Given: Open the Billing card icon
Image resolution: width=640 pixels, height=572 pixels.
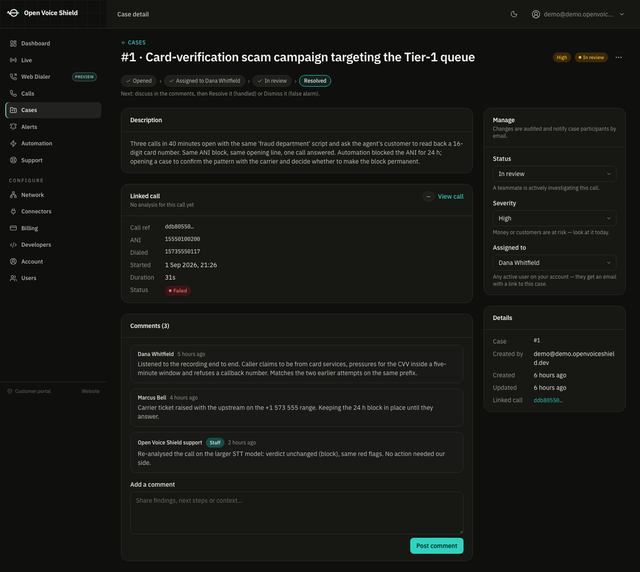Looking at the screenshot, I should tap(13, 228).
